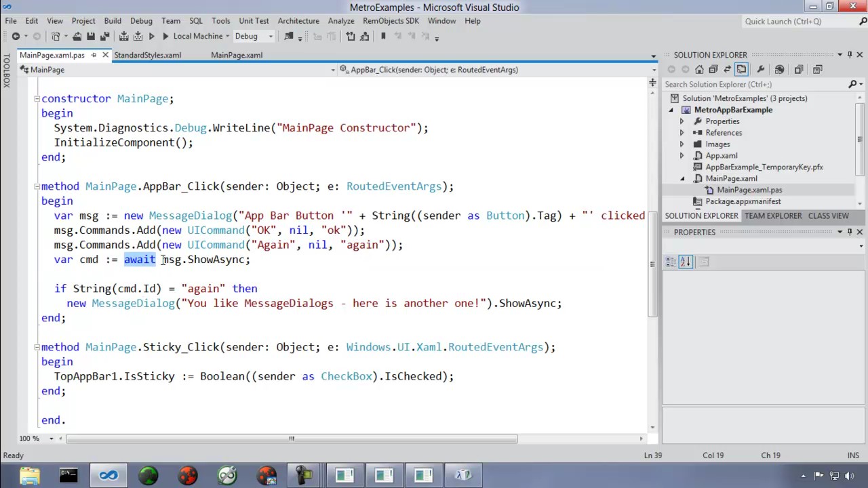Click the editor vertical scrollbar thumb
Screen dimensions: 868x488
[x=652, y=264]
